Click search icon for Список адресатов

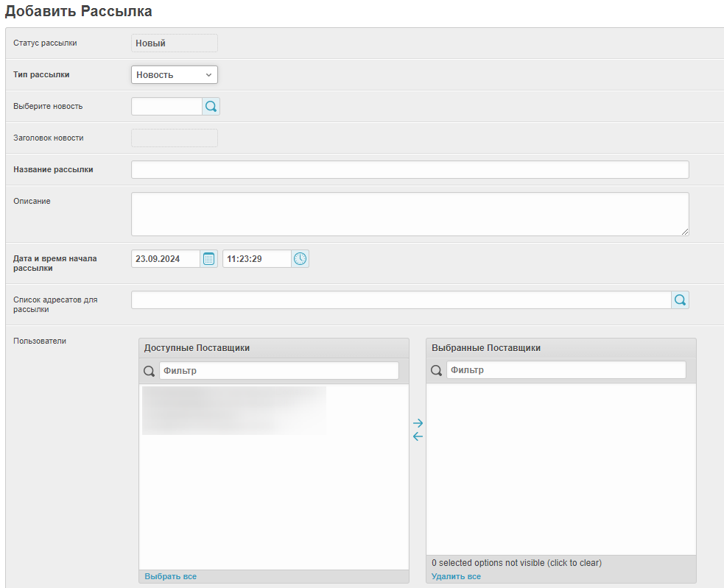pyautogui.click(x=680, y=300)
